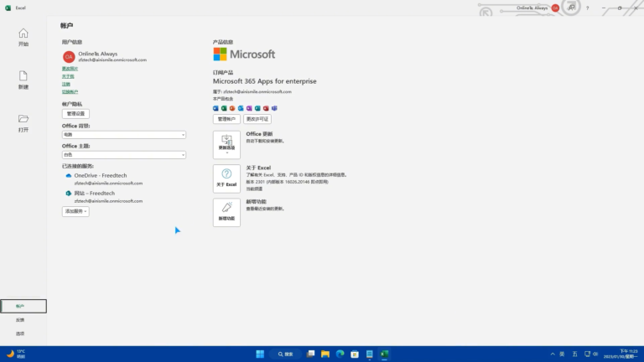The height and width of the screenshot is (362, 644).
Task: Open the weather widget on taskbar
Action: pyautogui.click(x=16, y=354)
